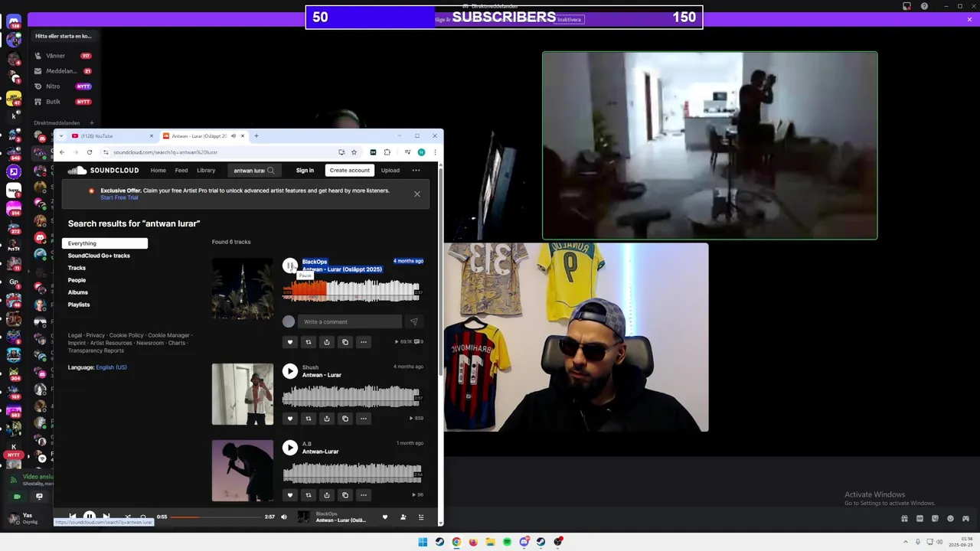The image size is (980, 551).
Task: Click the SoundCloud logo
Action: tap(103, 171)
